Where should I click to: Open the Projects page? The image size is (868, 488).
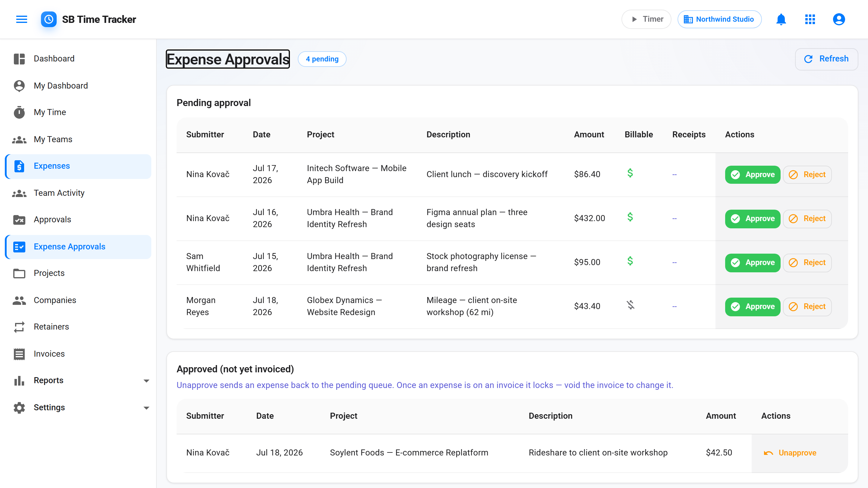[78, 273]
